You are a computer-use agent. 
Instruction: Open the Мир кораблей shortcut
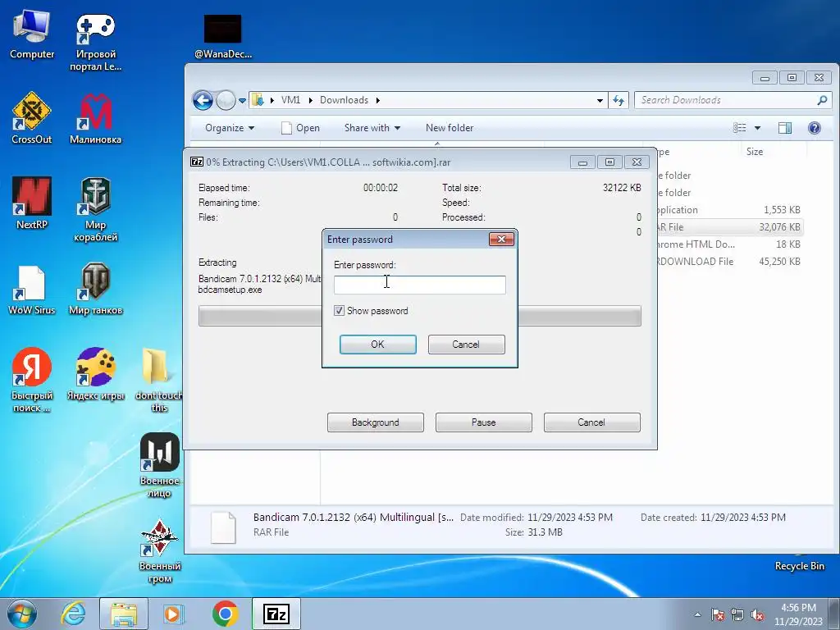tap(95, 210)
